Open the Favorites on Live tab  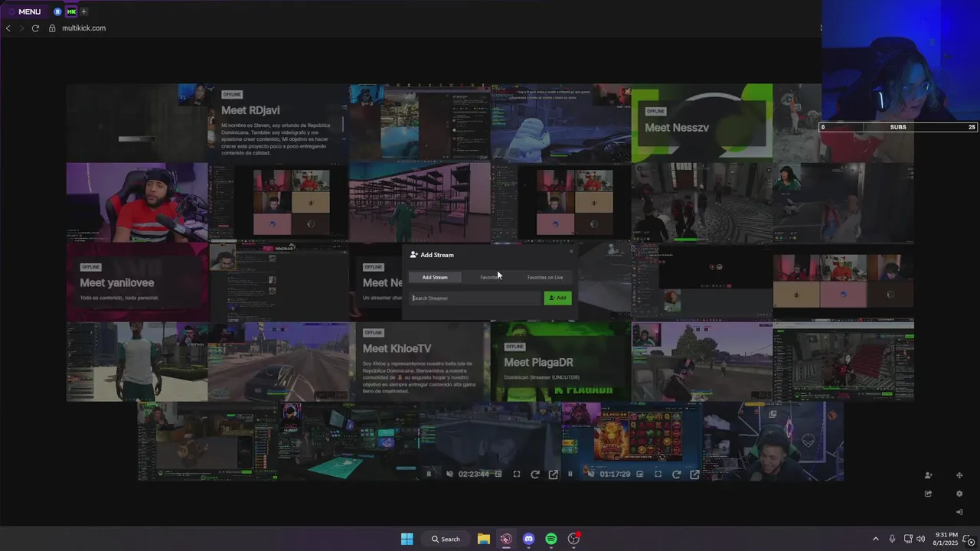tap(545, 277)
